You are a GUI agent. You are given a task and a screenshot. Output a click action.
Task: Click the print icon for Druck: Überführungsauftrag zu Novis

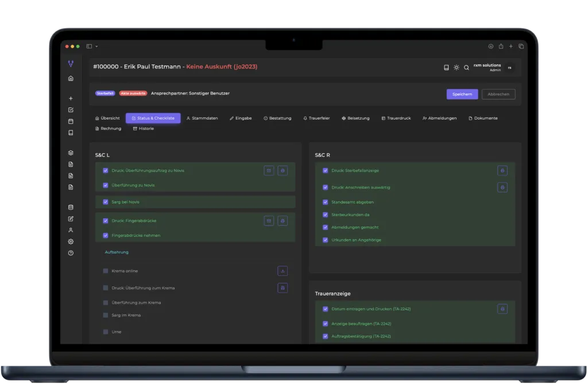point(283,170)
